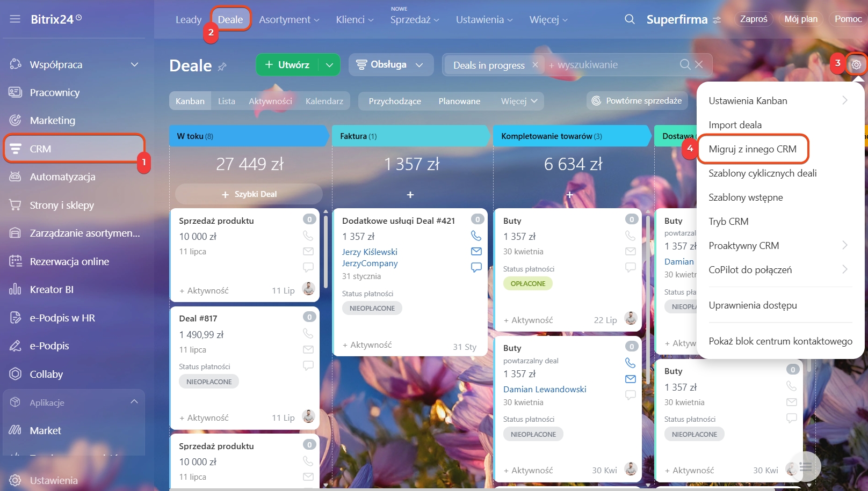Open Więcej dropdown next to Planowane
This screenshot has height=491, width=868.
click(x=519, y=101)
